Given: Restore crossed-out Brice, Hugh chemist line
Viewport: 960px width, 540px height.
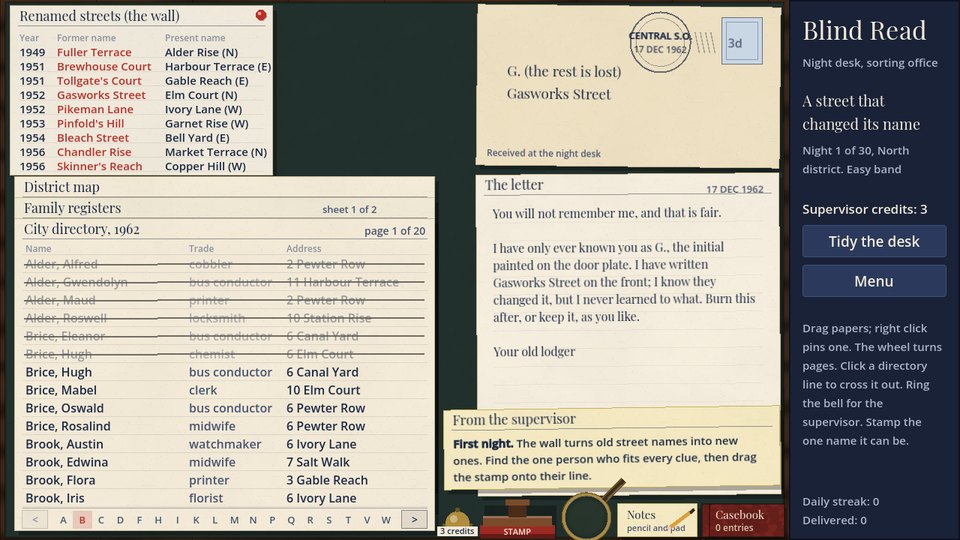Looking at the screenshot, I should (225, 354).
